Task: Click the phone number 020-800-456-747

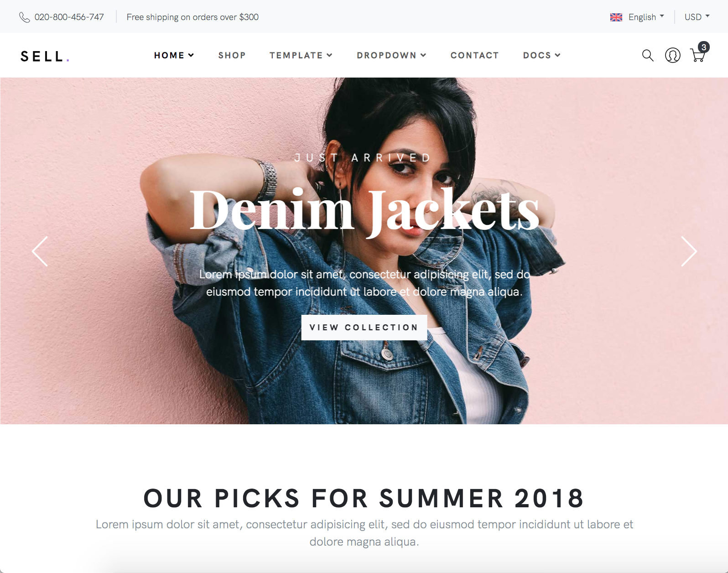Action: (69, 17)
